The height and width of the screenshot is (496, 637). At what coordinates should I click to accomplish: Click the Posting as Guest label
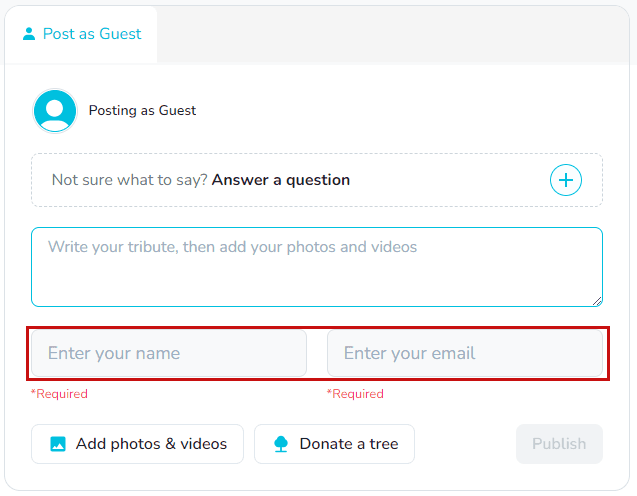click(142, 111)
